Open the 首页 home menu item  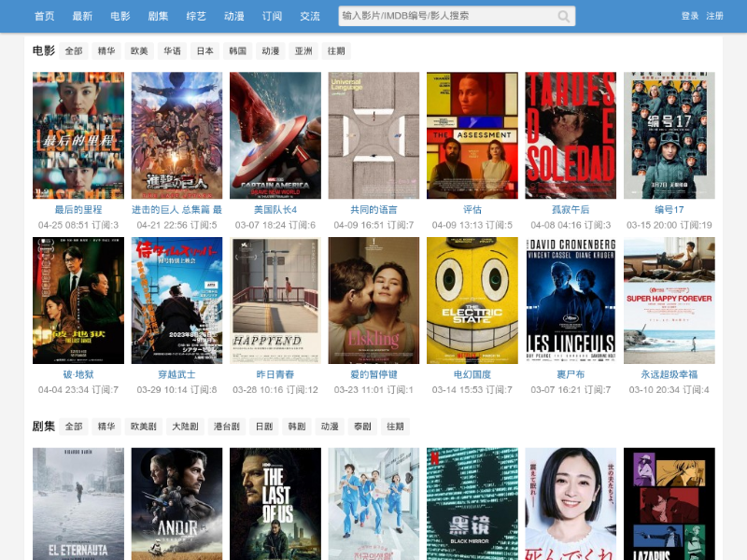(x=44, y=16)
